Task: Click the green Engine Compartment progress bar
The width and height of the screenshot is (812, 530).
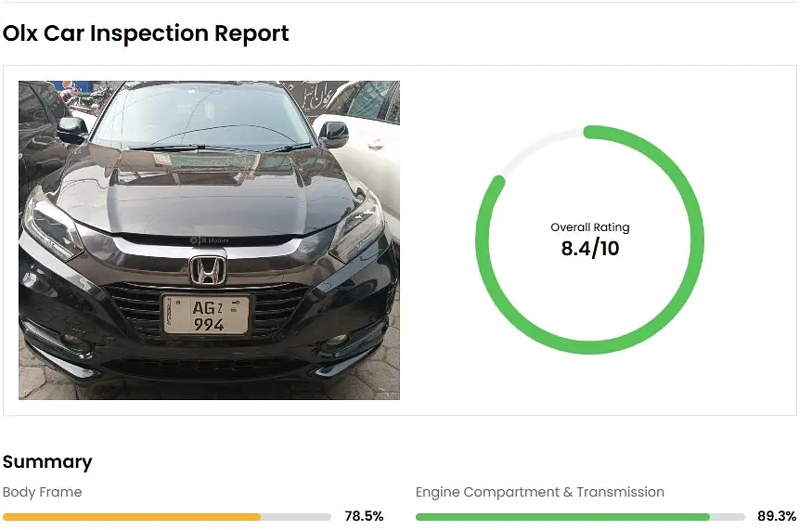Action: pos(561,517)
